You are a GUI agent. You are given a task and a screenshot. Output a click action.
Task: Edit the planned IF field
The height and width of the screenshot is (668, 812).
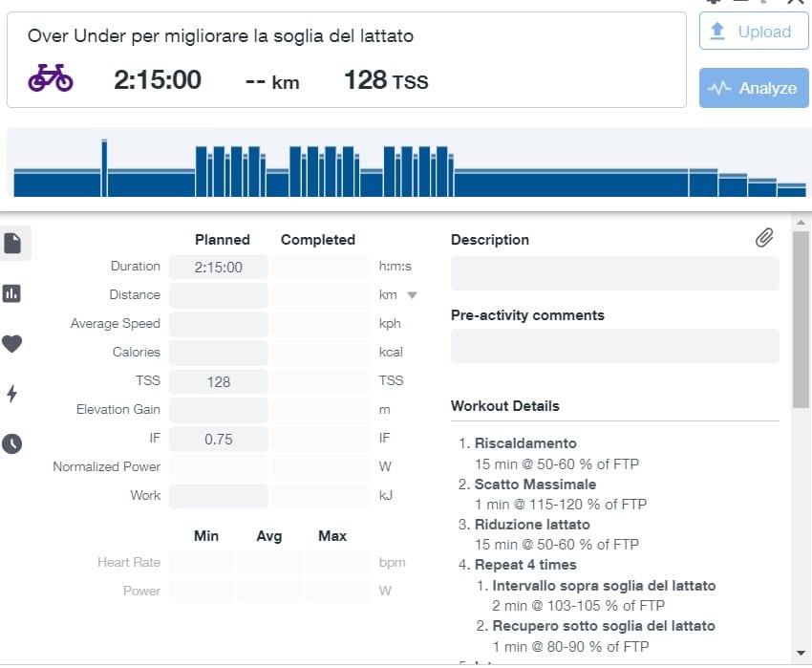(x=219, y=440)
